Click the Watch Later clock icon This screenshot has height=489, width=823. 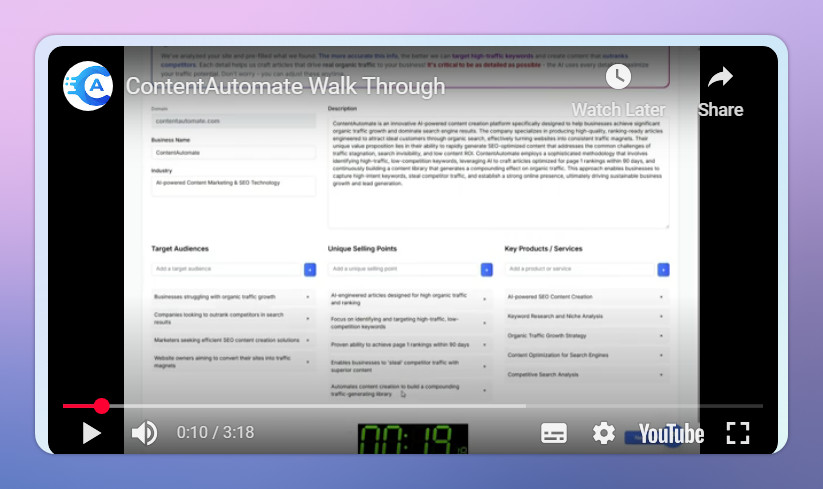(x=618, y=77)
